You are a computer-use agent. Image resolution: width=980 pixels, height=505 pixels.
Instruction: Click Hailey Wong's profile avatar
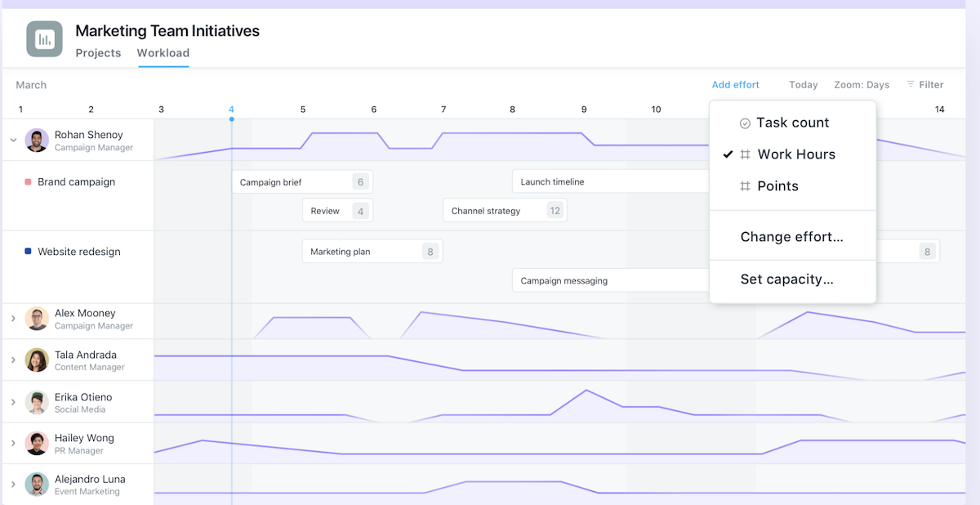[37, 443]
